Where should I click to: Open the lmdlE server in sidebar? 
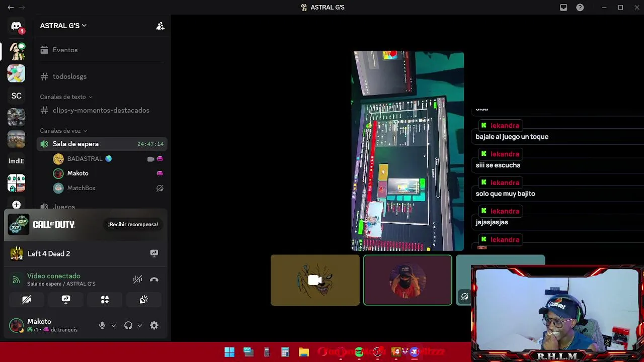[x=16, y=161]
